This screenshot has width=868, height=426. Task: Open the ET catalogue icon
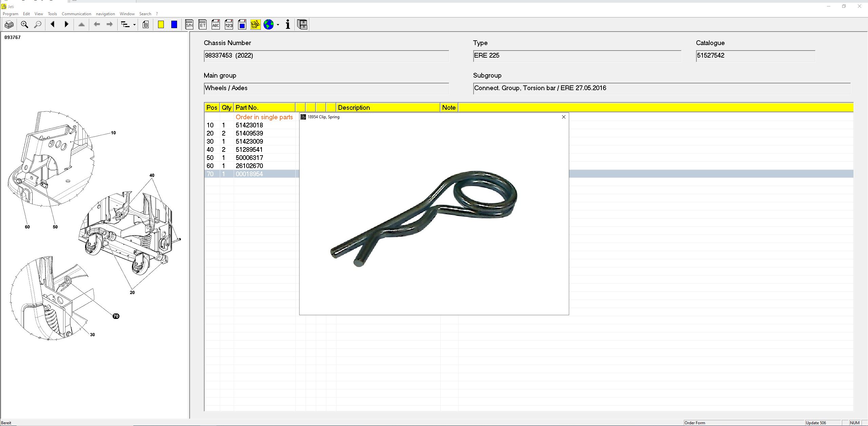pyautogui.click(x=202, y=24)
